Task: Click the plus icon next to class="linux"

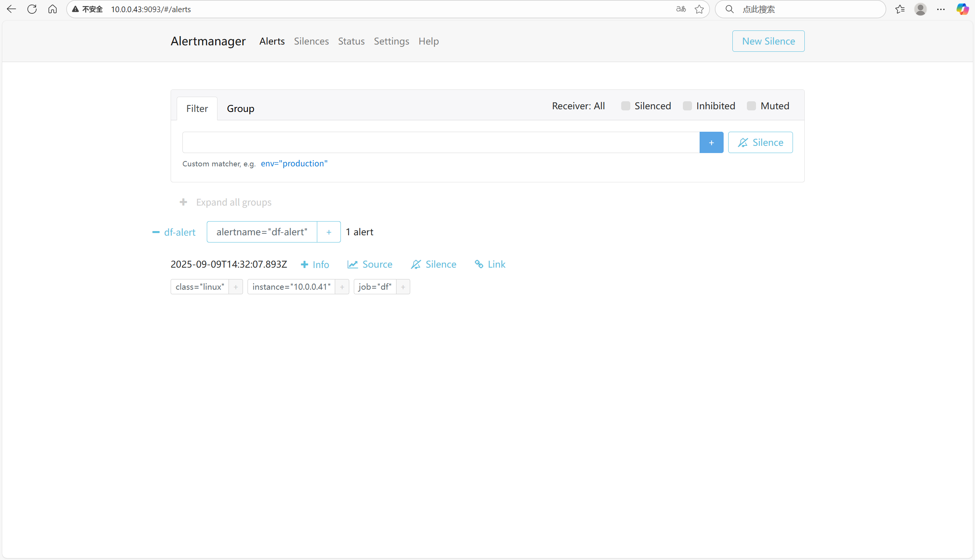Action: [x=236, y=287]
